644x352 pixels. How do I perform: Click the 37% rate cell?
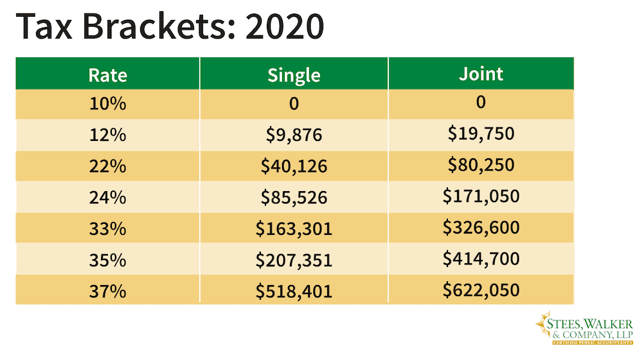point(107,291)
